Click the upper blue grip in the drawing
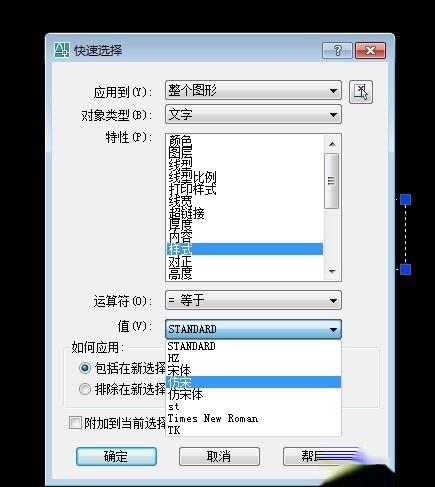Image resolution: width=435 pixels, height=487 pixels. [x=405, y=200]
